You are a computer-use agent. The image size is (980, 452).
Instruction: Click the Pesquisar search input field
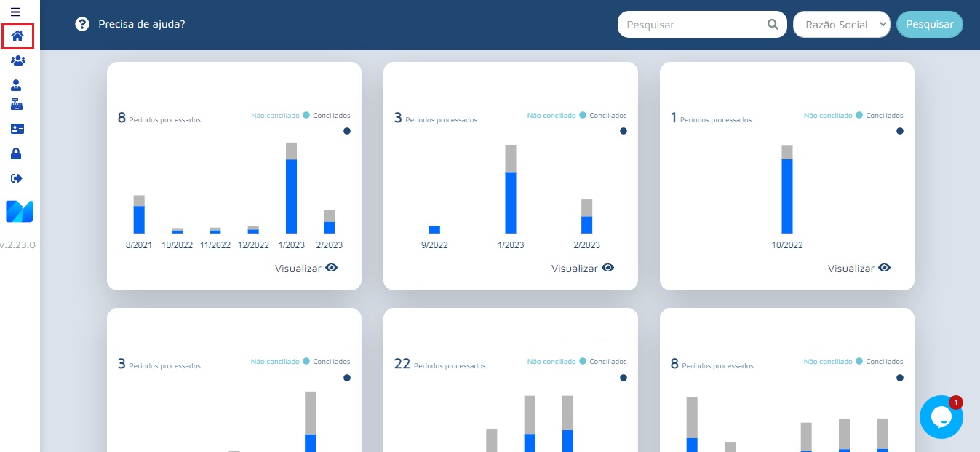(691, 25)
